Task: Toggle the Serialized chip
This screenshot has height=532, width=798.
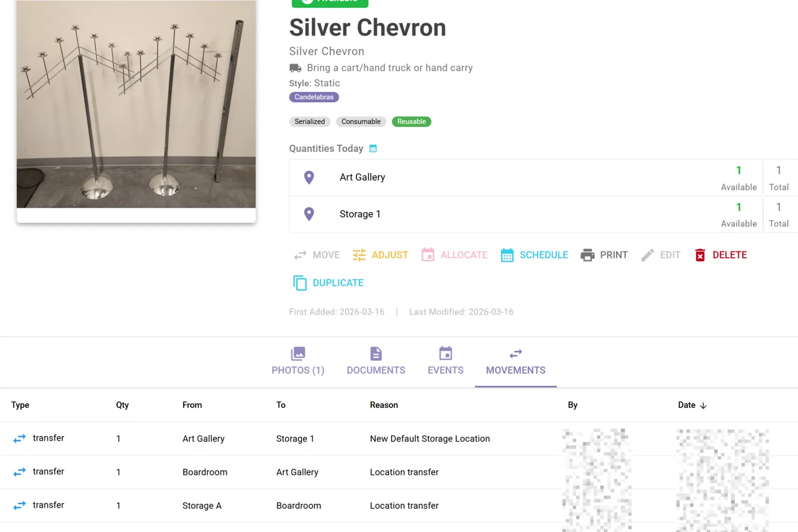Action: pos(310,122)
